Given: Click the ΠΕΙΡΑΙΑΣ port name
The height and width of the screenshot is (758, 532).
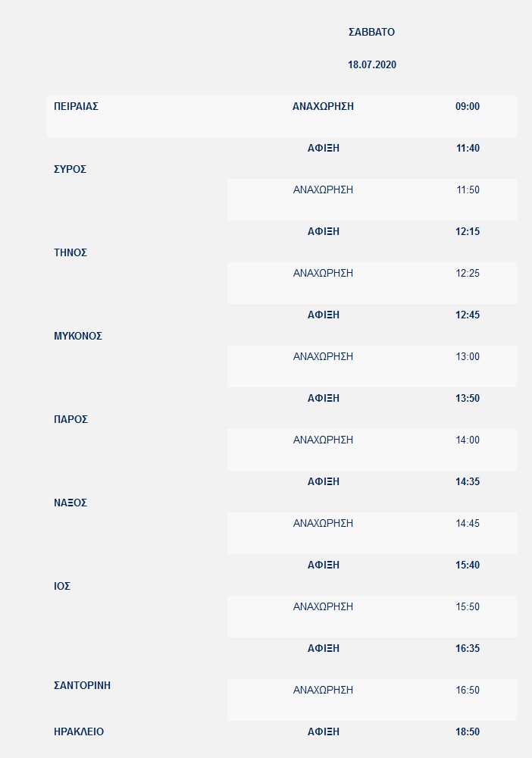Looking at the screenshot, I should pos(77,107).
